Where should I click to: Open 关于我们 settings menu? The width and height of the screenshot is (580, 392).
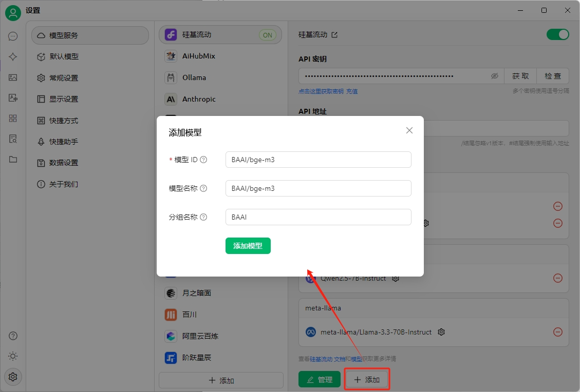click(90, 184)
